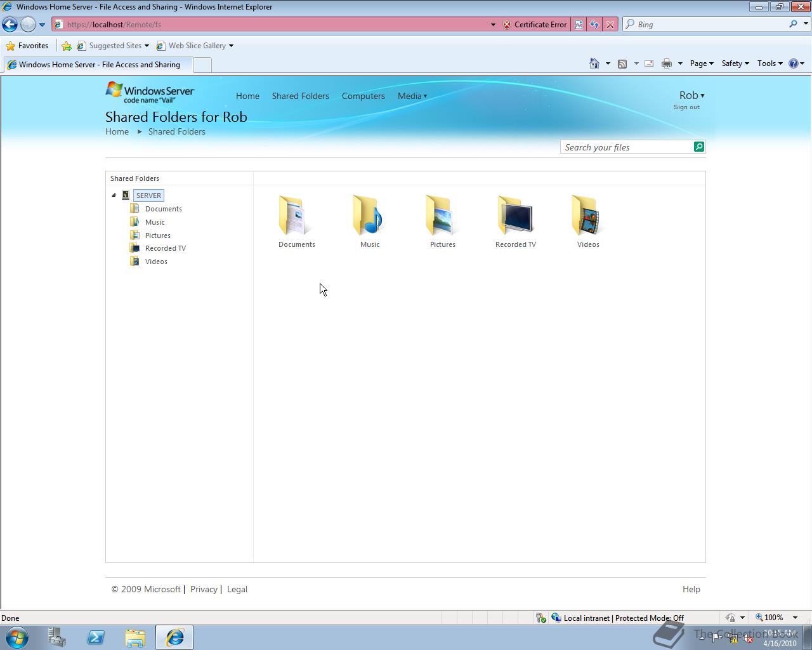
Task: Expand the Media navigation dropdown
Action: coord(412,96)
